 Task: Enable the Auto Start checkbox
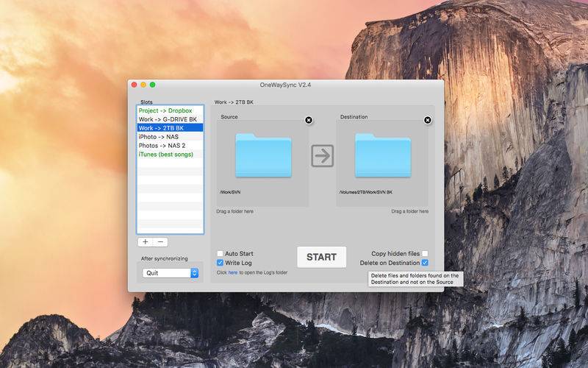(220, 253)
